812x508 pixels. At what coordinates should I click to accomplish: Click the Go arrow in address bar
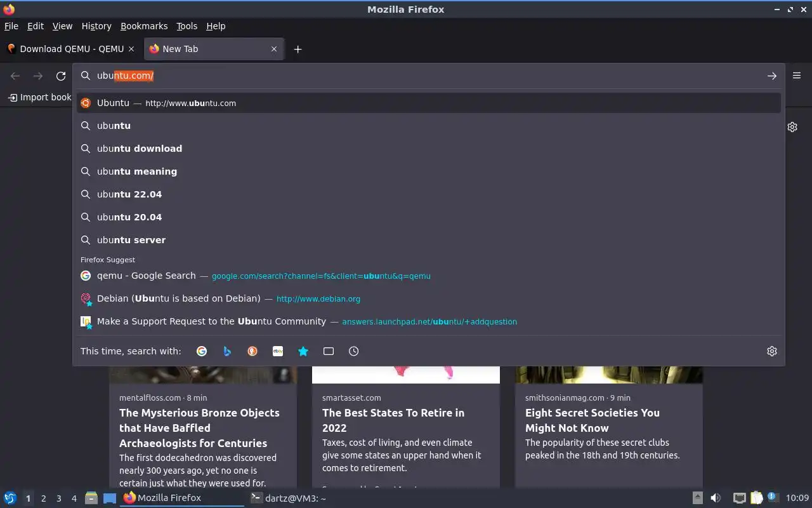772,76
